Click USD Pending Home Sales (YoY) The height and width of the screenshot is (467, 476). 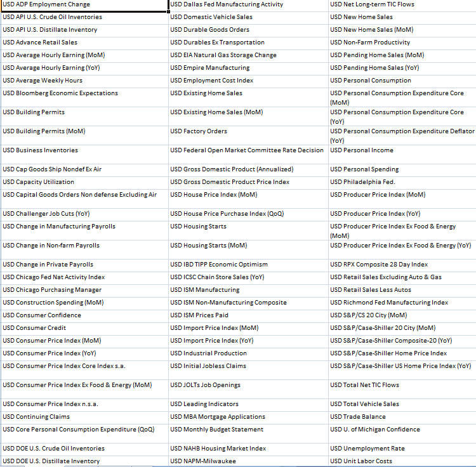[x=402, y=69]
